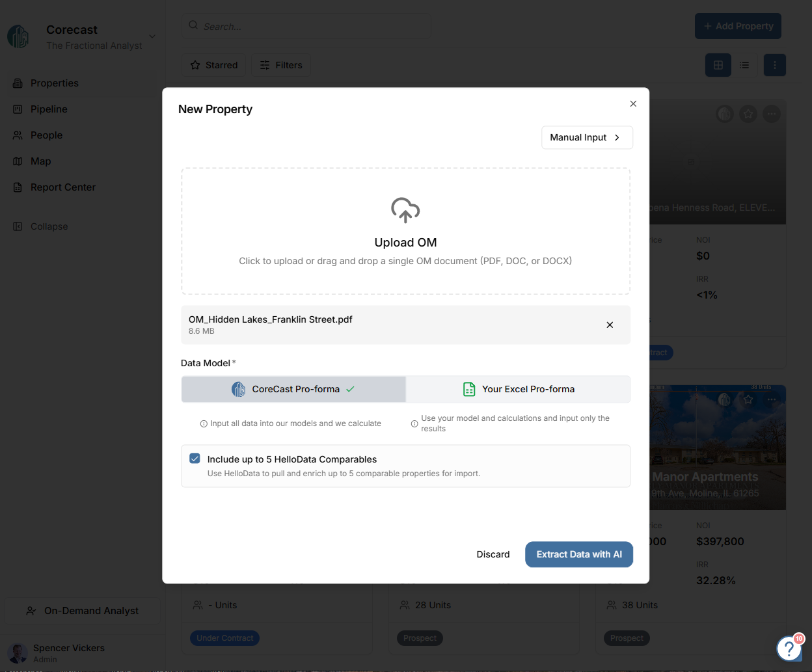Click the People icon in sidebar

point(18,135)
